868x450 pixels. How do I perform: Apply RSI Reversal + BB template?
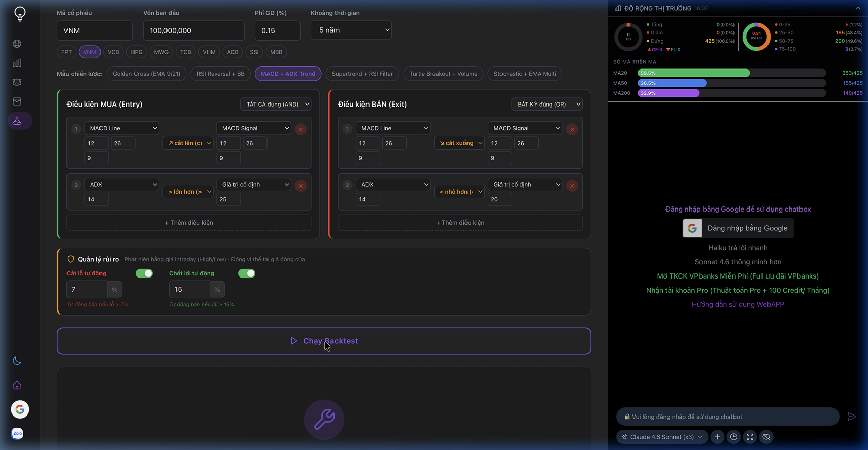click(x=220, y=74)
